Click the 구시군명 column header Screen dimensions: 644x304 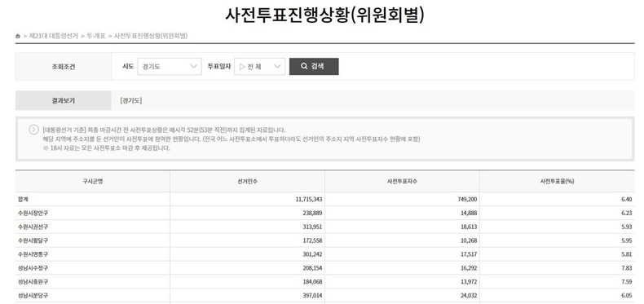pyautogui.click(x=93, y=181)
